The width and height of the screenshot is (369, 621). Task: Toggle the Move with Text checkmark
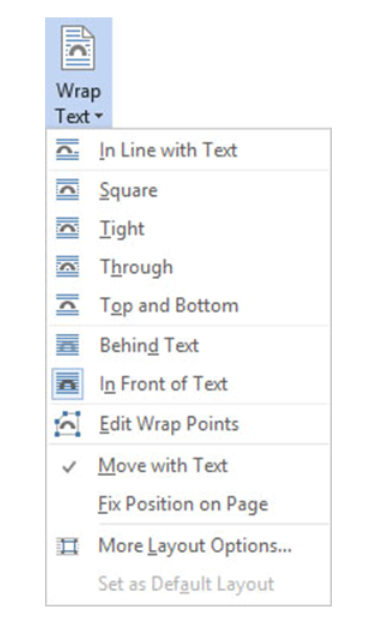pyautogui.click(x=69, y=467)
